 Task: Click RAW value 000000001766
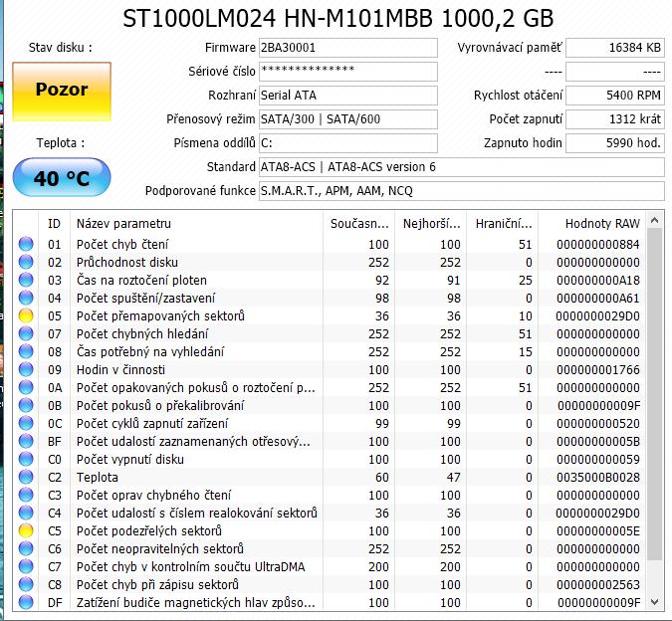point(598,370)
